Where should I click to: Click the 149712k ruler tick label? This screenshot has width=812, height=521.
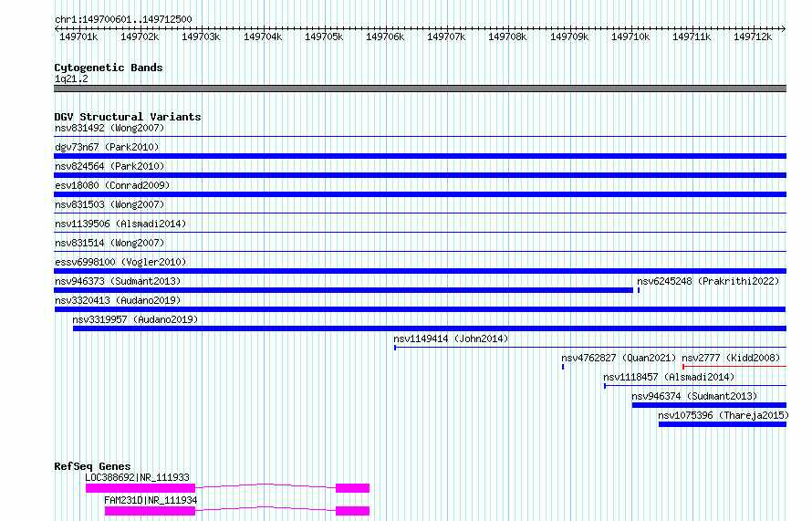753,36
